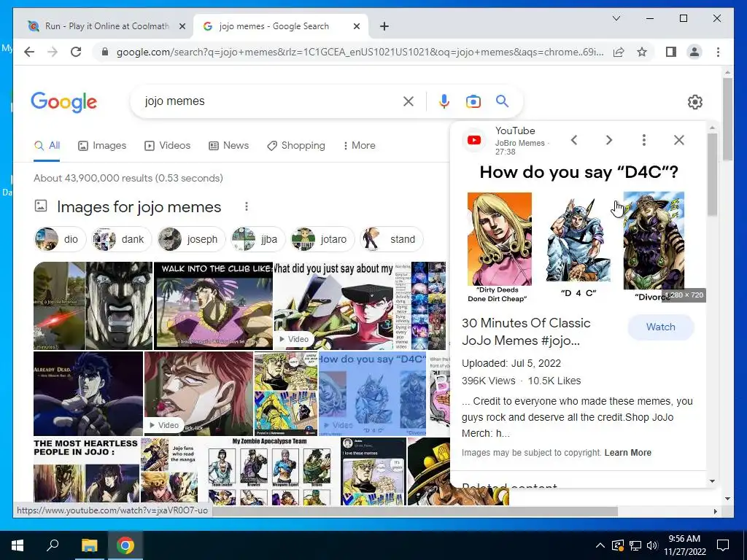Viewport: 747px width, 560px height.
Task: Open notification center icon
Action: click(x=723, y=545)
